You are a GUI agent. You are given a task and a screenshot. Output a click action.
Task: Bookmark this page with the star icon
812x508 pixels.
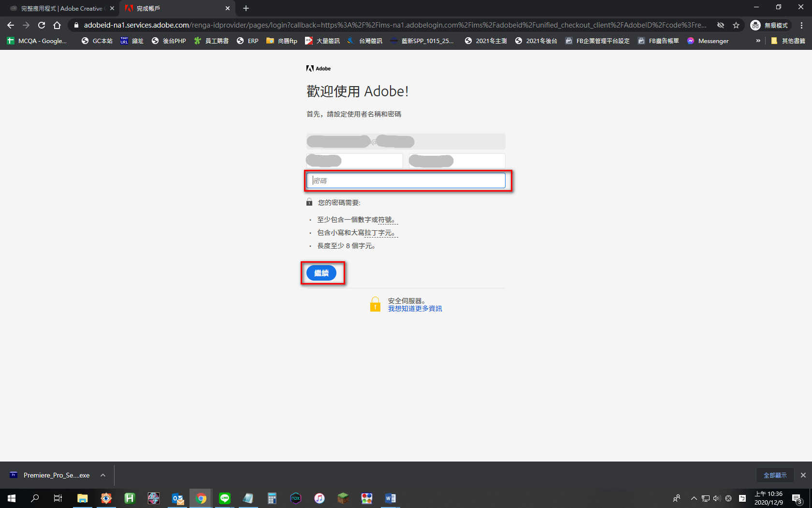[736, 25]
